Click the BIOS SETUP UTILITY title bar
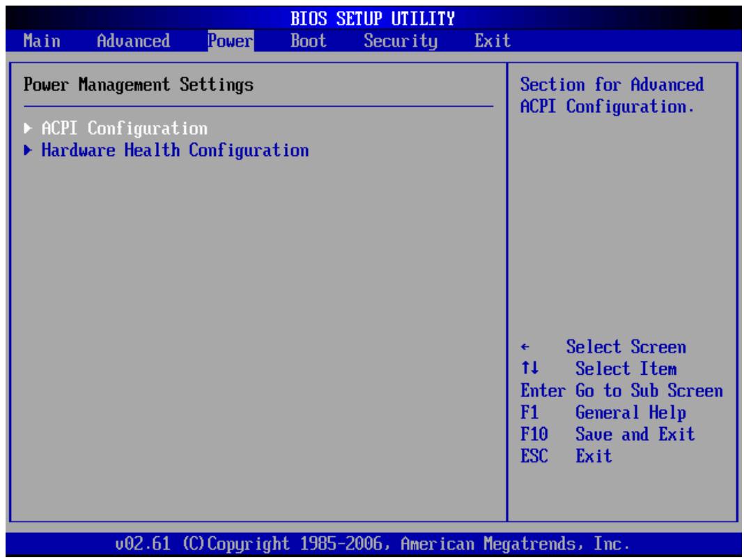This screenshot has width=744, height=560. [373, 19]
